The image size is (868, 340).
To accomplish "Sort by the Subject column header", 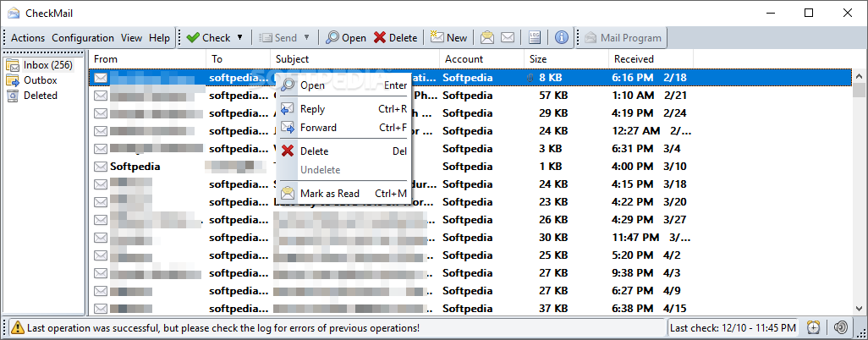I will click(354, 58).
